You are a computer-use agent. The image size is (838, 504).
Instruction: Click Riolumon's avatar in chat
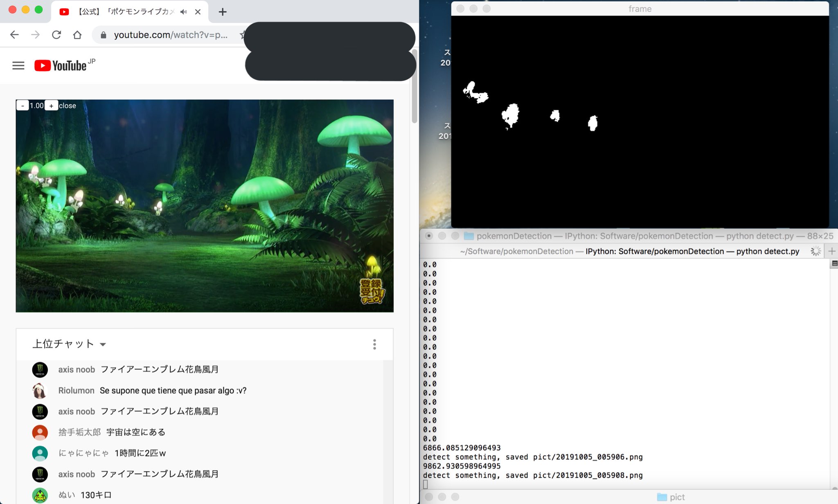[x=40, y=391]
